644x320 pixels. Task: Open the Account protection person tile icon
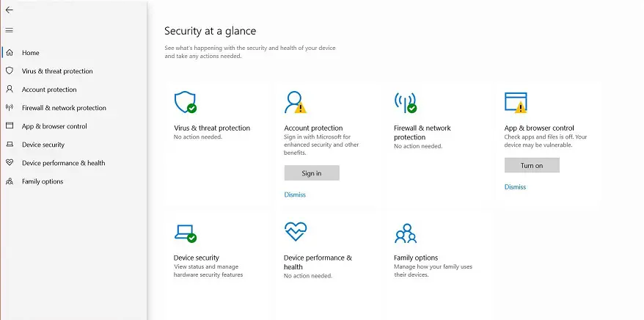(296, 102)
